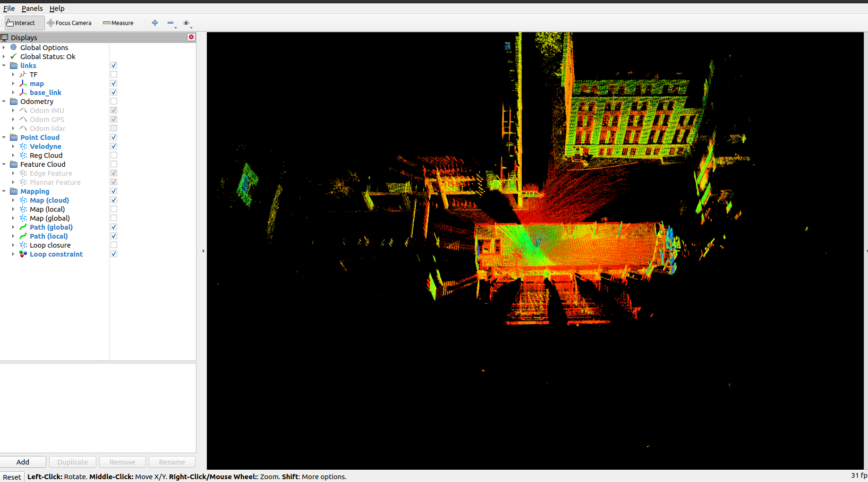Disable the links group checkbox
Image resolution: width=868 pixels, height=482 pixels.
114,65
